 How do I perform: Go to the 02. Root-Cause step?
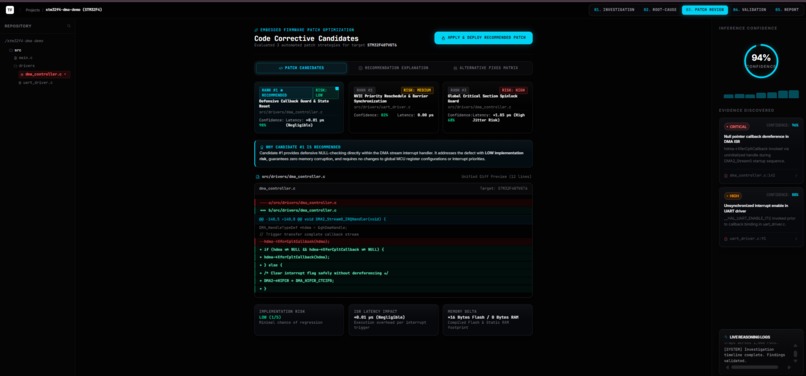[660, 10]
